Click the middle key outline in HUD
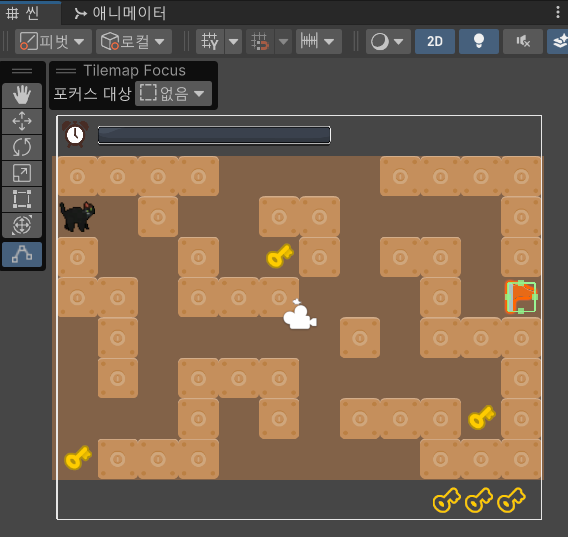 tap(479, 500)
